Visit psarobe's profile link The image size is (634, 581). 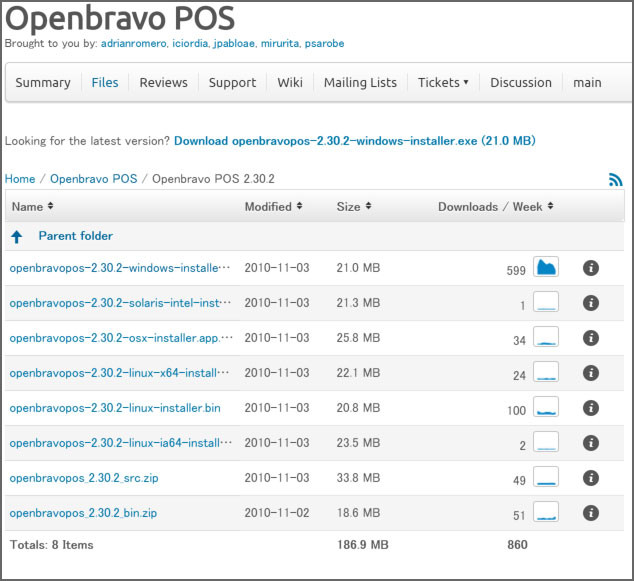pyautogui.click(x=324, y=43)
